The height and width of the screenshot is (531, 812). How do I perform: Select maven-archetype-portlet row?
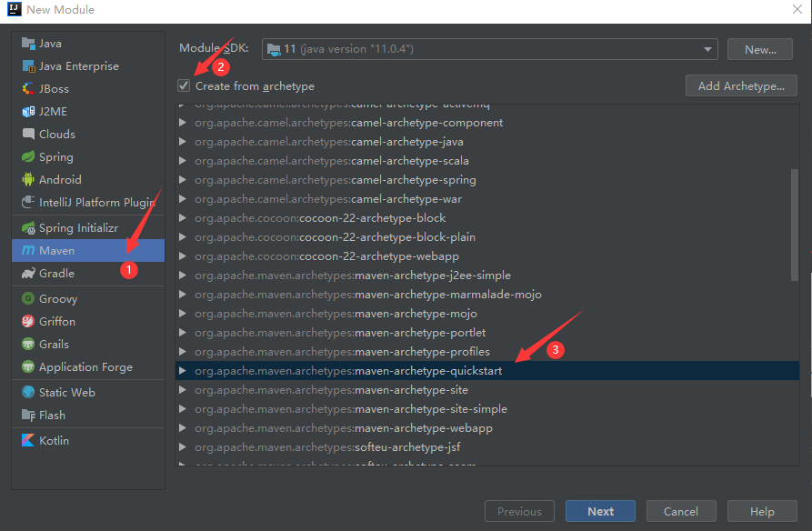(x=487, y=333)
